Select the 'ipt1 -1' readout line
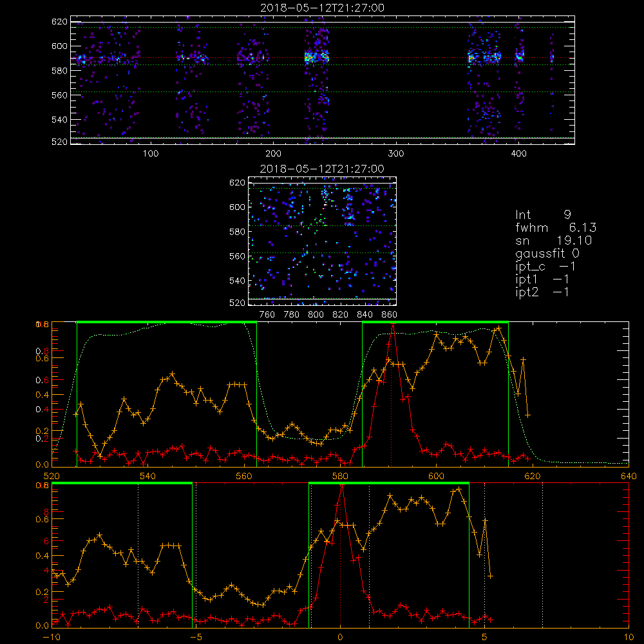This screenshot has height=644, width=644. point(542,279)
